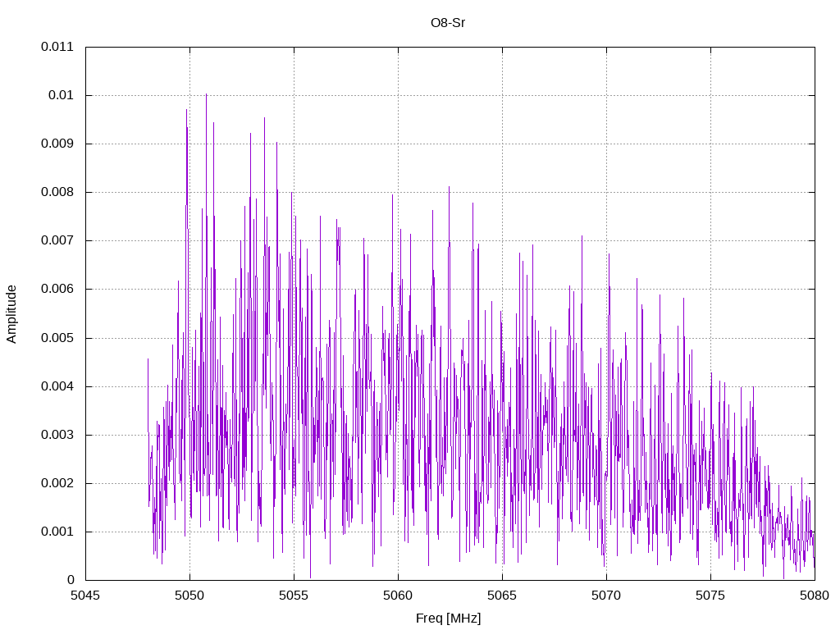The image size is (840, 630).
Task: Click the Freq [MHz] axis label
Action: [449, 619]
